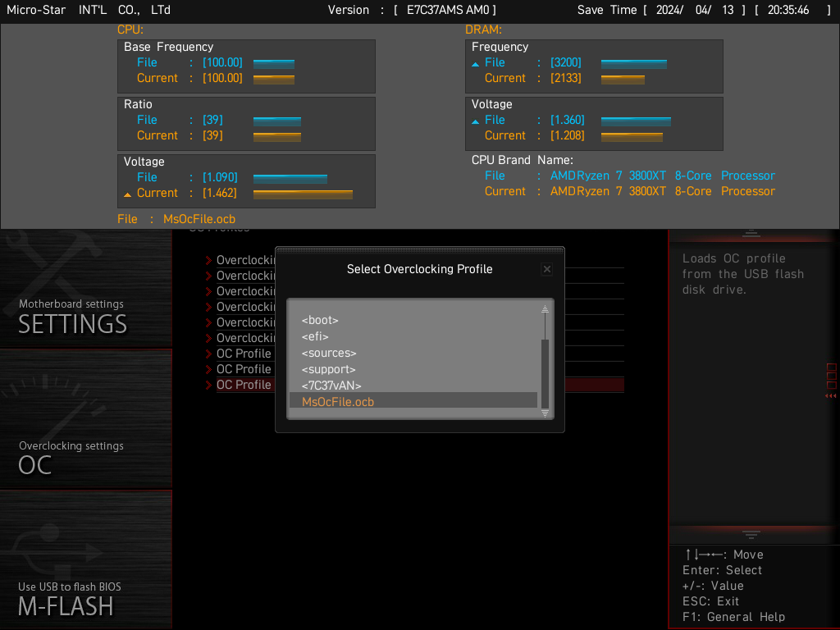Open the <efi> folder entry
This screenshot has width=840, height=630.
click(x=315, y=336)
